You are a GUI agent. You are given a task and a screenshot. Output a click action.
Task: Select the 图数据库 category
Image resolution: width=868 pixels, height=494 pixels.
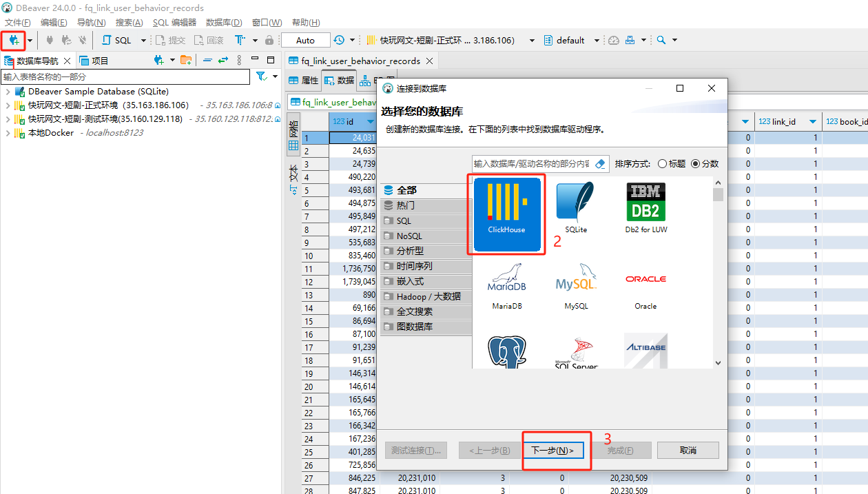426,327
